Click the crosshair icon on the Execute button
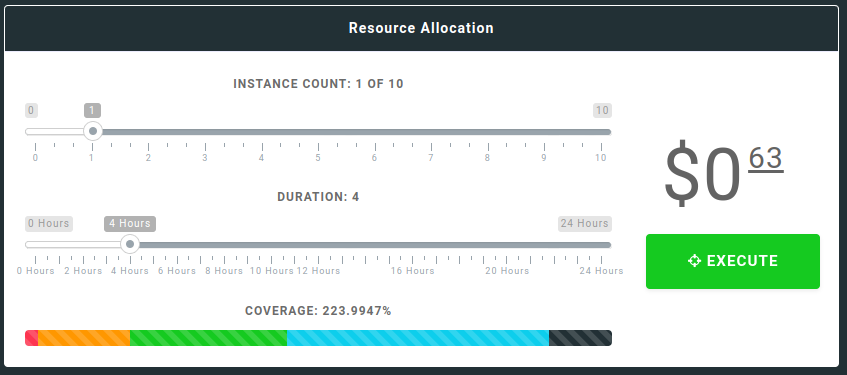 (x=694, y=261)
